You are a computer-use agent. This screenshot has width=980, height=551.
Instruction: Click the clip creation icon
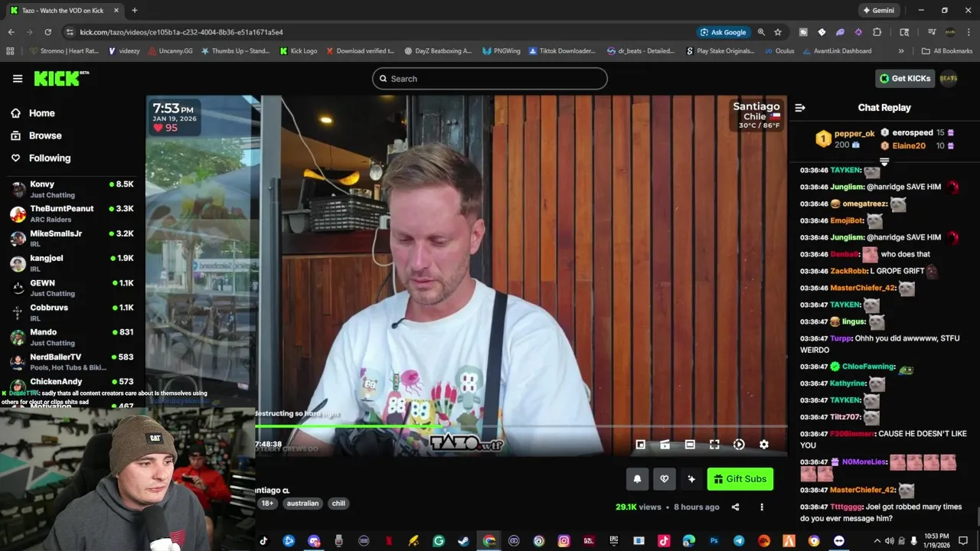click(665, 444)
